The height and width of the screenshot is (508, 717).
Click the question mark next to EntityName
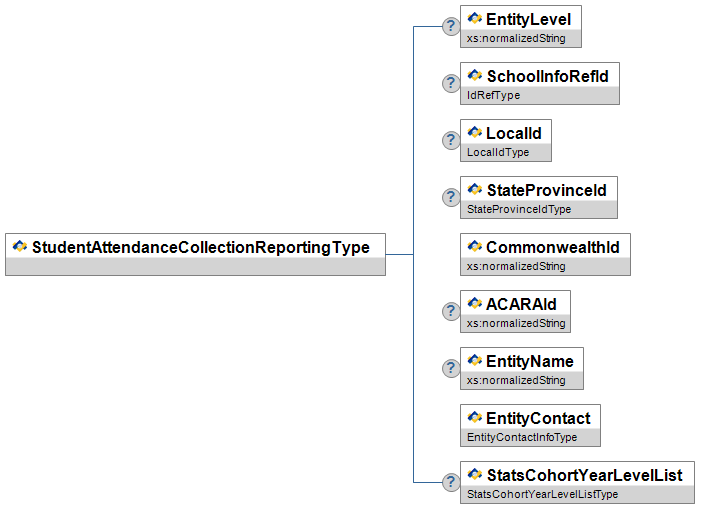[x=451, y=368]
